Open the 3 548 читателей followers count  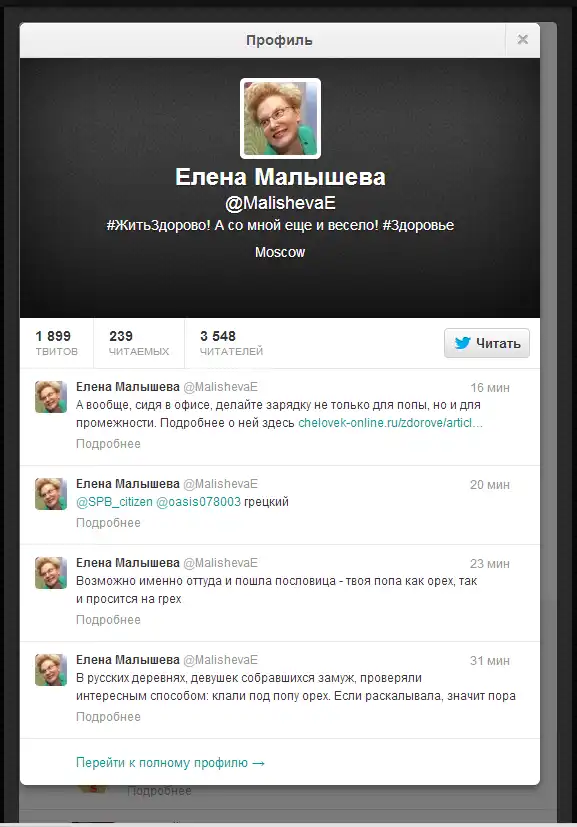coord(231,343)
